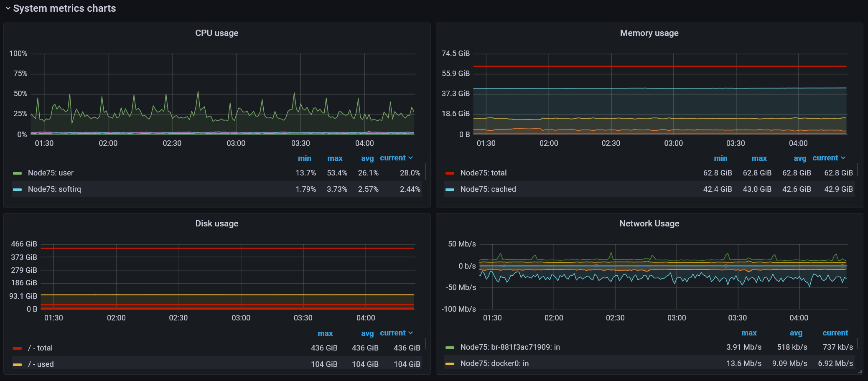This screenshot has width=868, height=381.
Task: Click the 2.44% current value for softirq
Action: [410, 189]
